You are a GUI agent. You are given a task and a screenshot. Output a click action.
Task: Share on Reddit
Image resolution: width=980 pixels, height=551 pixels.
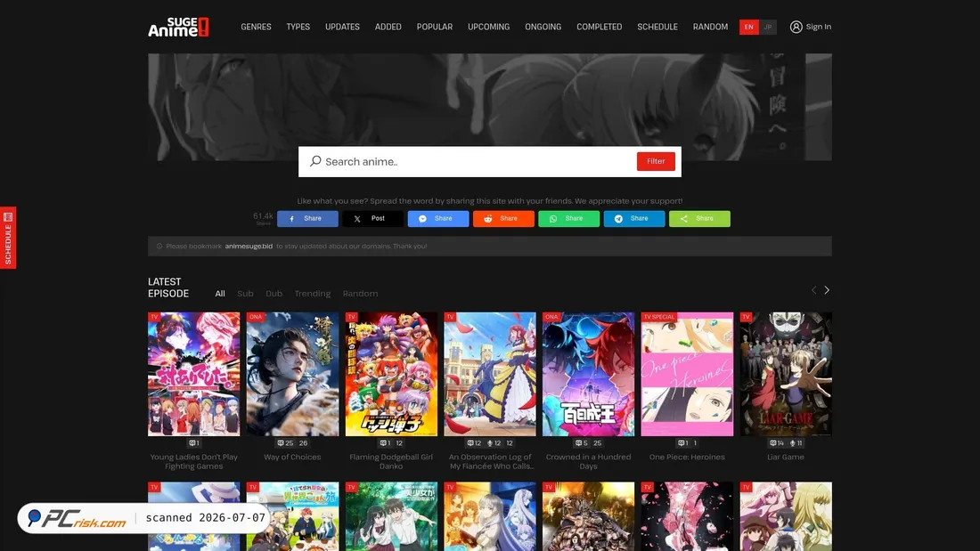tap(503, 219)
